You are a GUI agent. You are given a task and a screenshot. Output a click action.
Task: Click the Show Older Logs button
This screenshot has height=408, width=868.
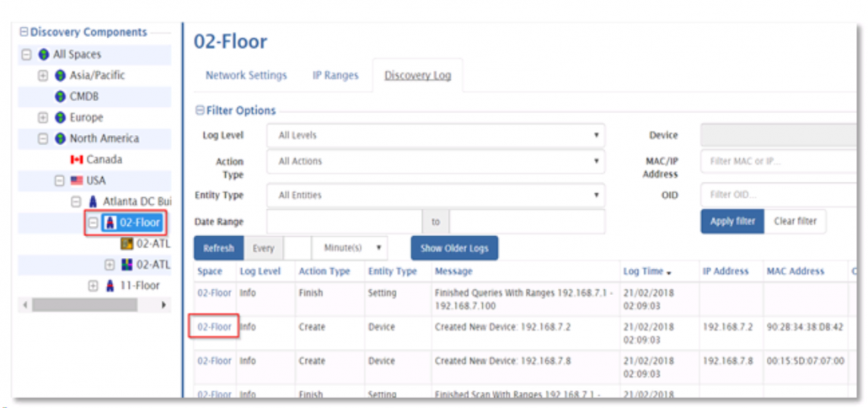454,249
